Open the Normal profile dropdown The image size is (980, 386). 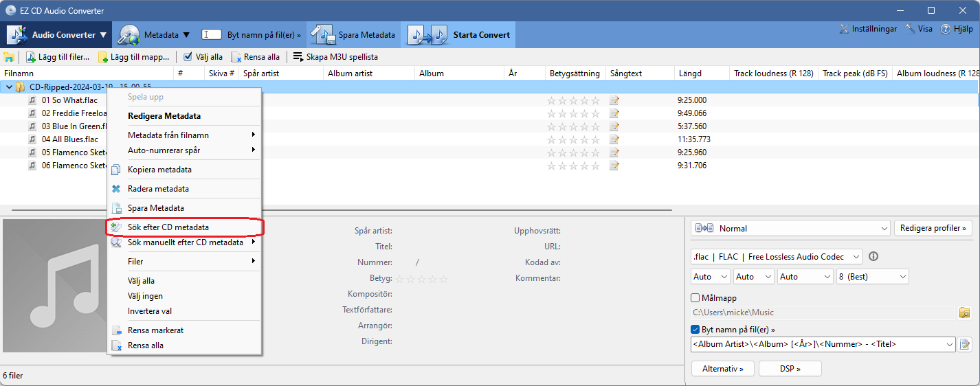[790, 228]
